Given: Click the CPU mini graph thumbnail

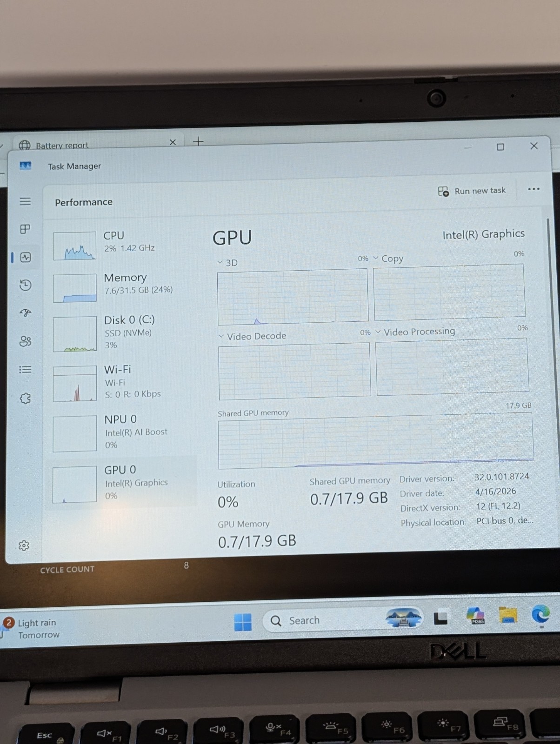Looking at the screenshot, I should pos(74,246).
